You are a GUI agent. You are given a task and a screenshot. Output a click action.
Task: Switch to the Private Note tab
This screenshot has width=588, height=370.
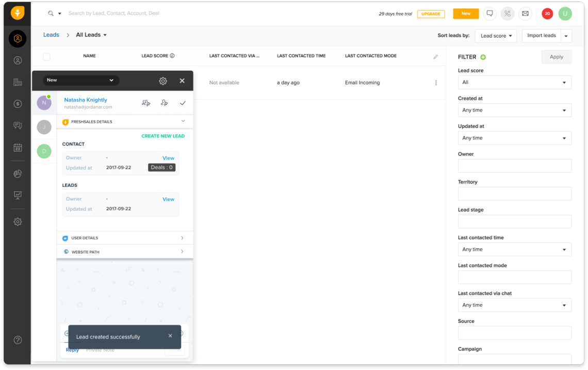100,350
